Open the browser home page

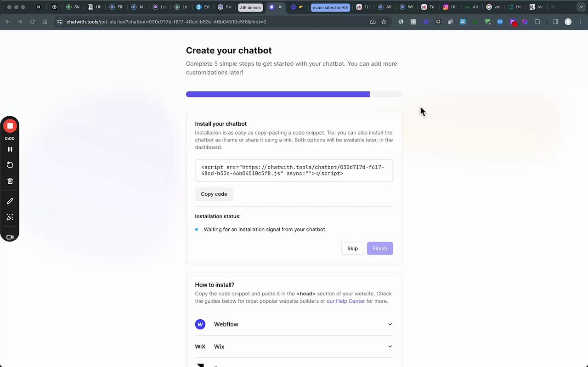click(45, 22)
